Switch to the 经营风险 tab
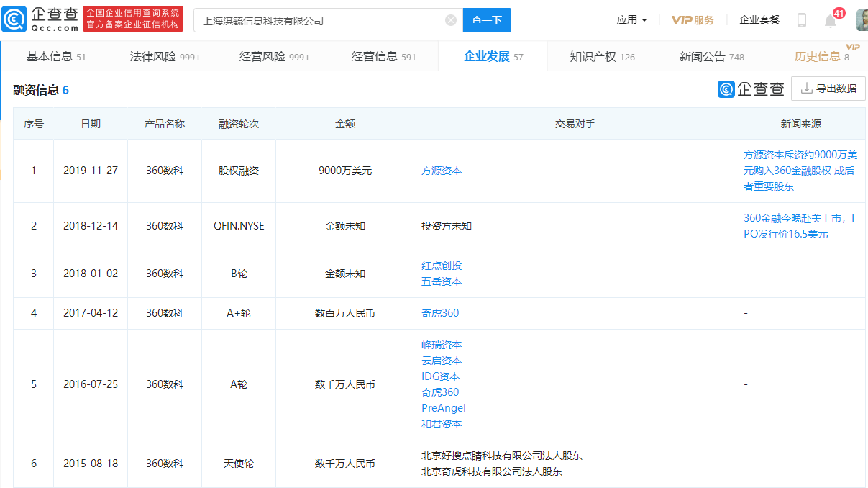The width and height of the screenshot is (868, 488). coord(275,56)
